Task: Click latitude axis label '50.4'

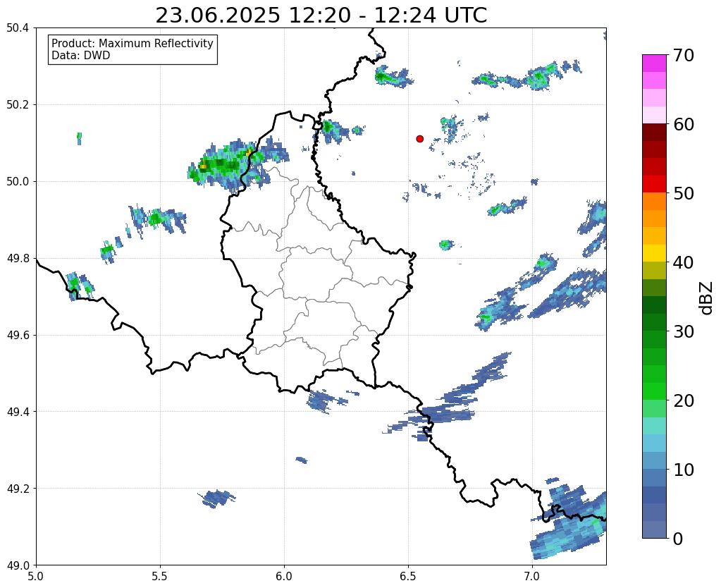Action: pyautogui.click(x=18, y=28)
